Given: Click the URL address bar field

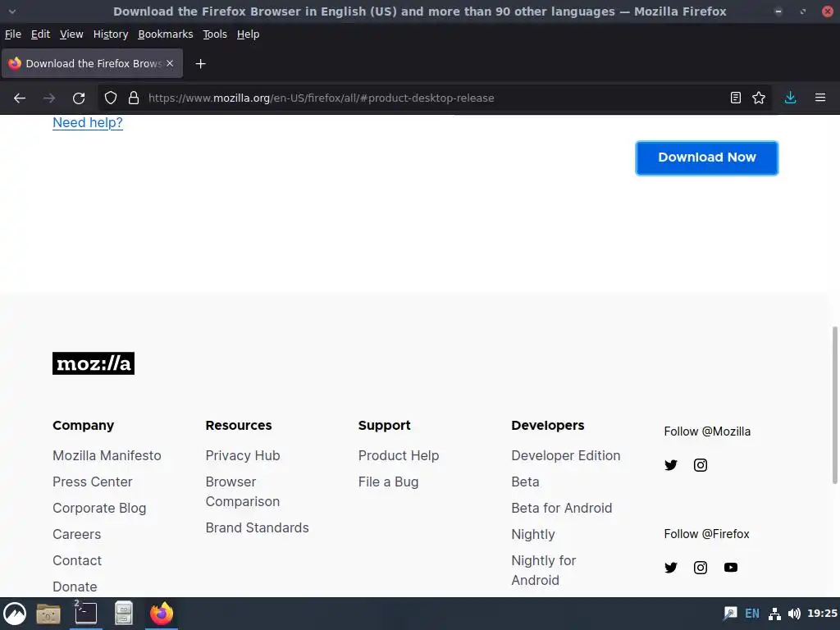Looking at the screenshot, I should click(x=434, y=98).
